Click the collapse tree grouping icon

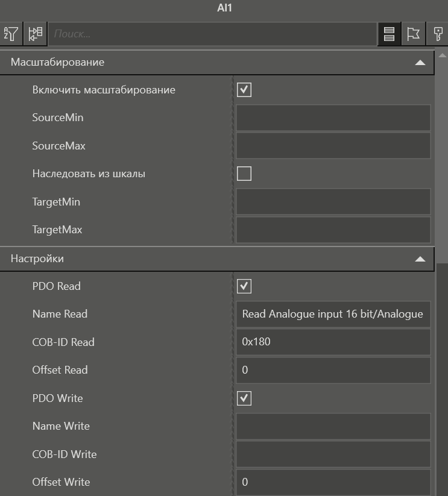(35, 34)
